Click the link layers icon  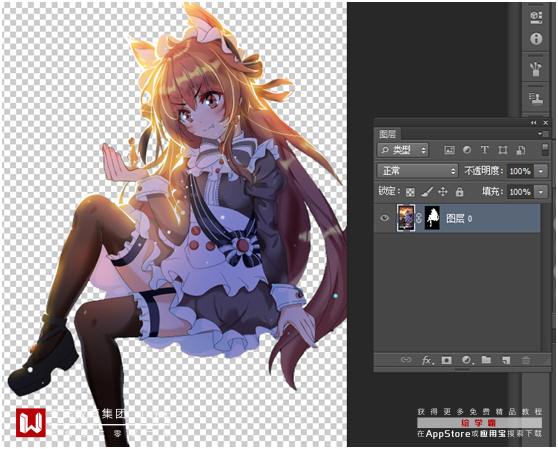406,360
